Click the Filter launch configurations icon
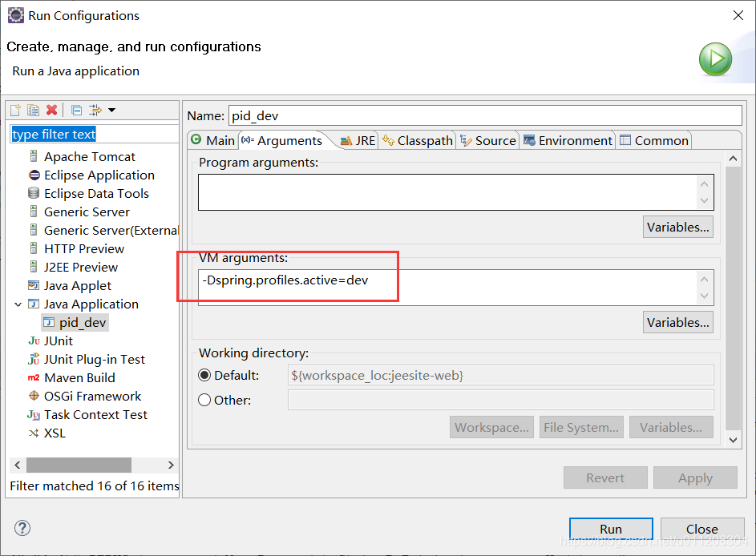The width and height of the screenshot is (756, 556). click(95, 111)
